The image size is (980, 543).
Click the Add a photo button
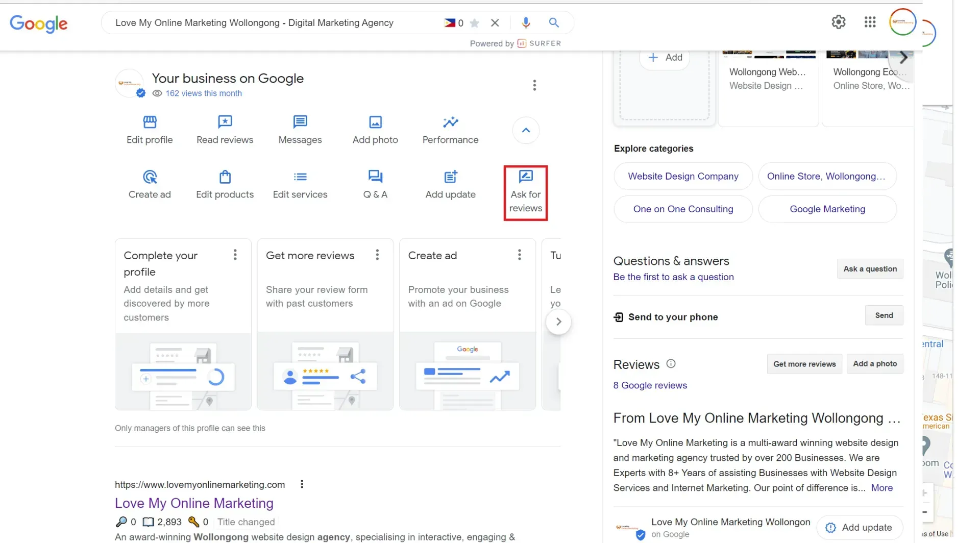point(875,363)
